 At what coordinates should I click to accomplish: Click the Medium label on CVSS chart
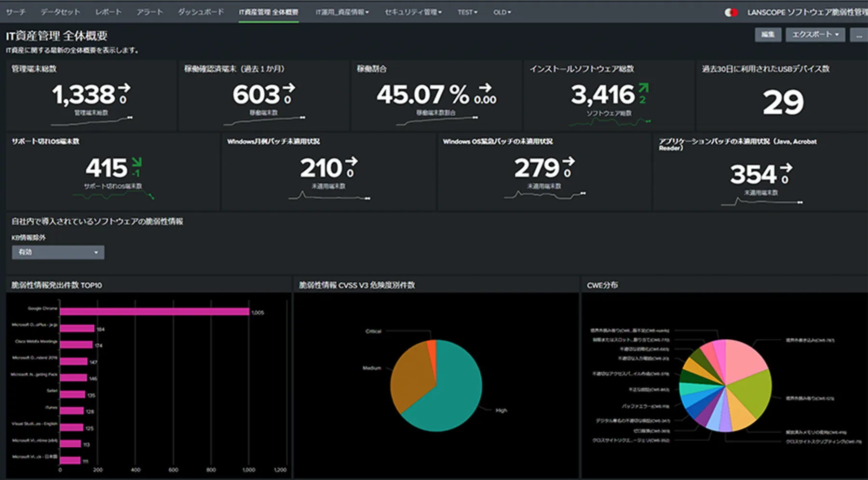[372, 368]
